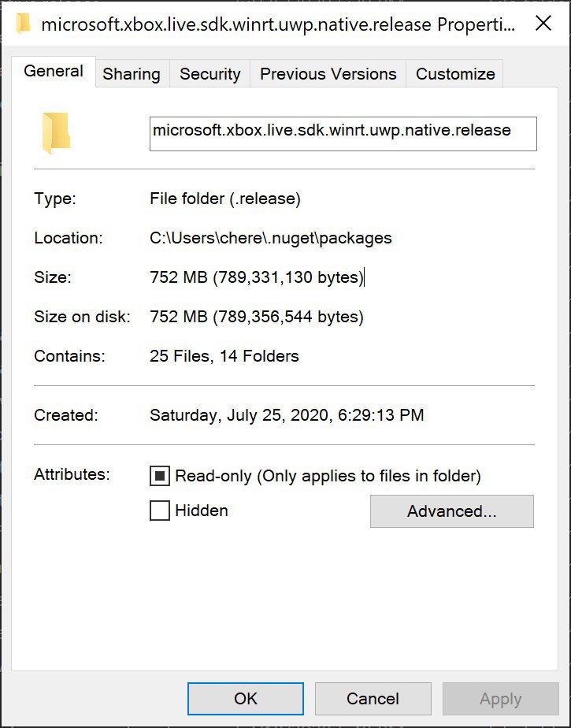Viewport: 571px width, 728px height.
Task: Select the Previous Versions tab
Action: tap(328, 74)
